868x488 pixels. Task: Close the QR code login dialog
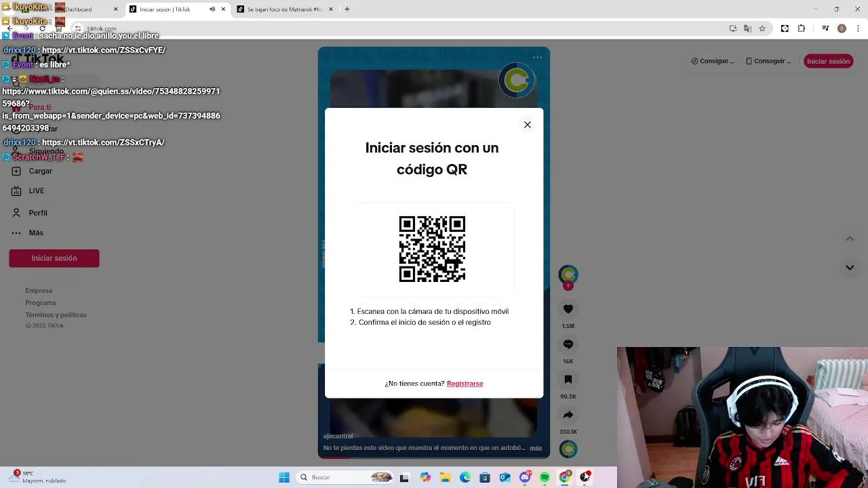click(x=527, y=125)
